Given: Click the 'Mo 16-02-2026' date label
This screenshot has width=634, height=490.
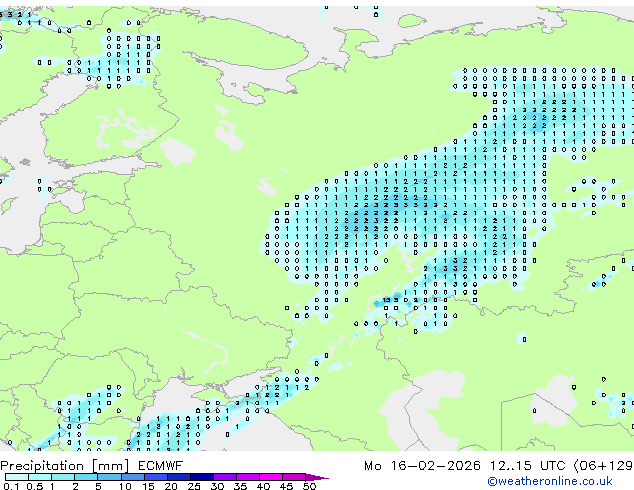Looking at the screenshot, I should pos(422,466).
